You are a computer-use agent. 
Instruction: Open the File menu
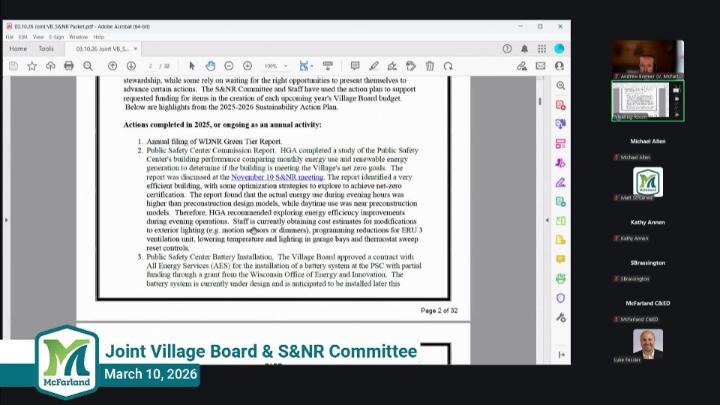pos(10,37)
